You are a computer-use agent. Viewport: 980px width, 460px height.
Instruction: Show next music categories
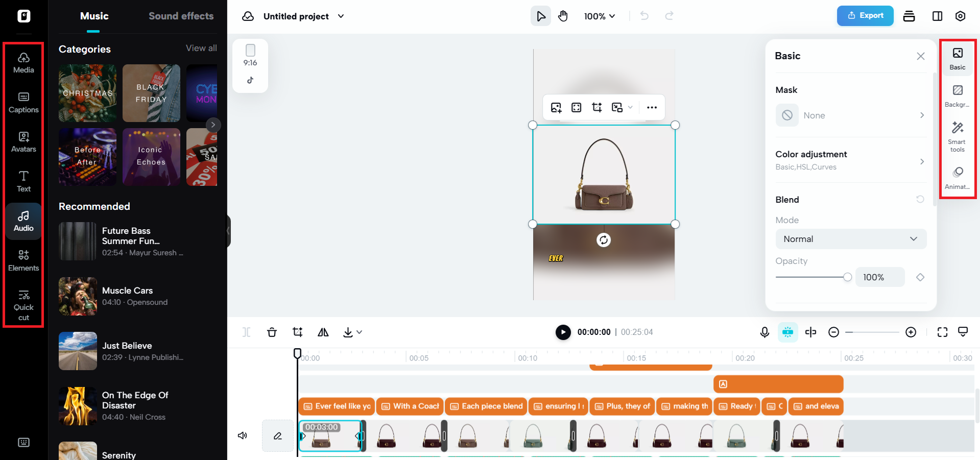point(213,125)
